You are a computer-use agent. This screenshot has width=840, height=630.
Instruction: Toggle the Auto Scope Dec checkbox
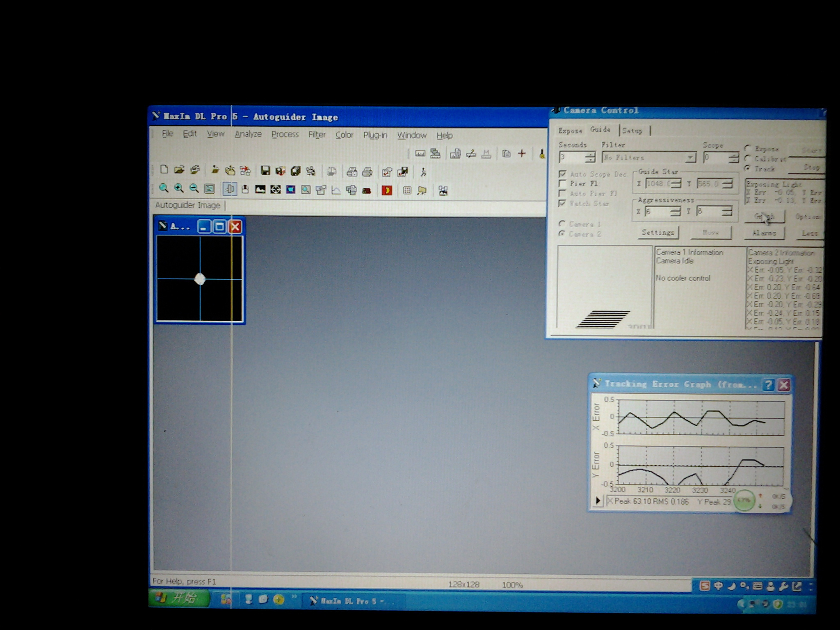coord(562,174)
